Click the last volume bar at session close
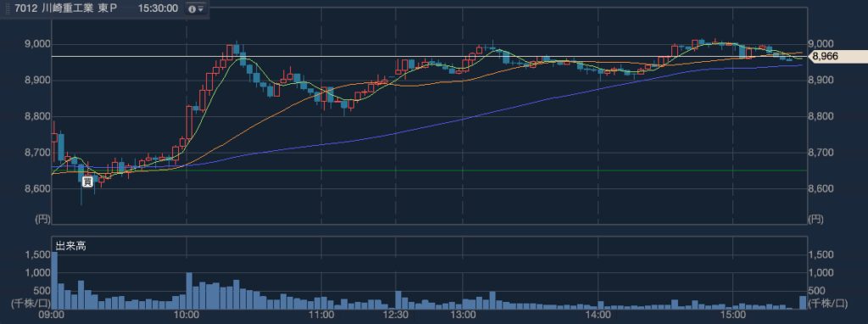 tap(804, 303)
